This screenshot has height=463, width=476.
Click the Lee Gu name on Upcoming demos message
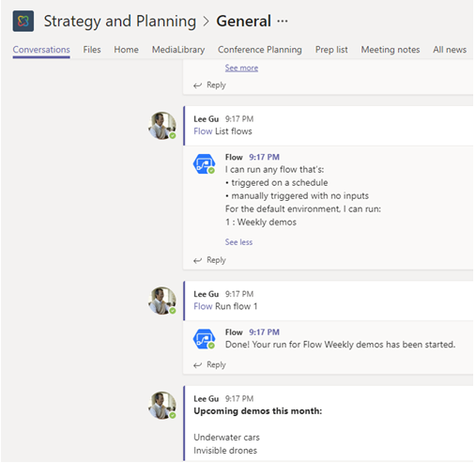(207, 398)
